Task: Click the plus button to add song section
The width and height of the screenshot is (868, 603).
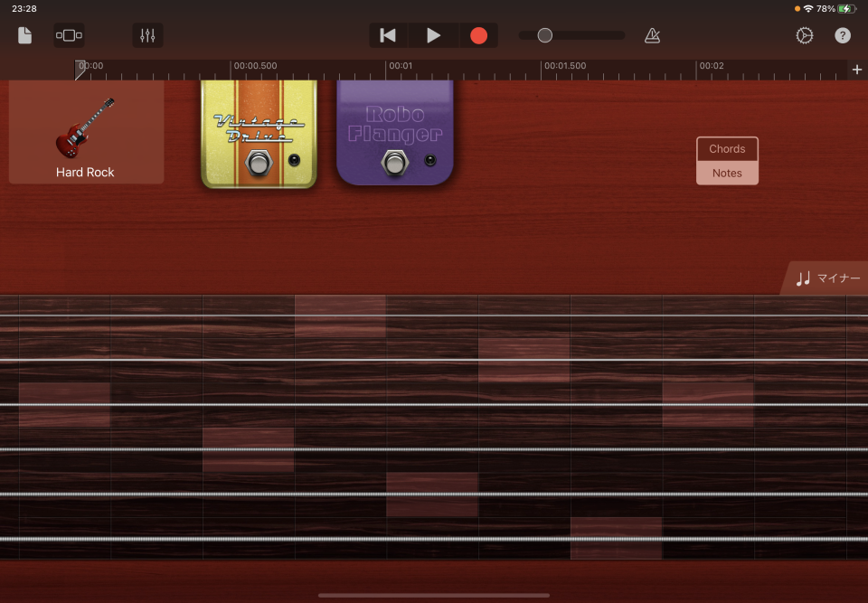Action: (856, 70)
